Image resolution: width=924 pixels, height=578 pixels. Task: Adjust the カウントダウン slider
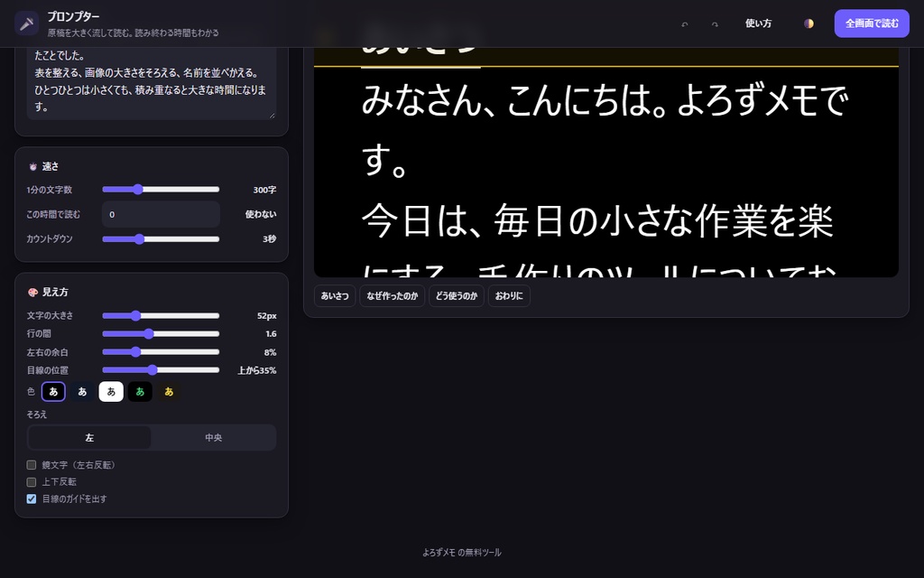tap(161, 238)
